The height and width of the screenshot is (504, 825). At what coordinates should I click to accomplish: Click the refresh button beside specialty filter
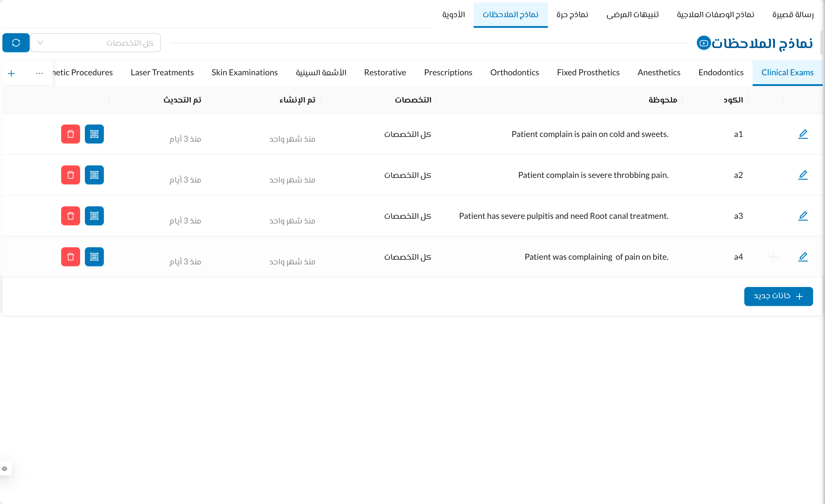(x=16, y=43)
